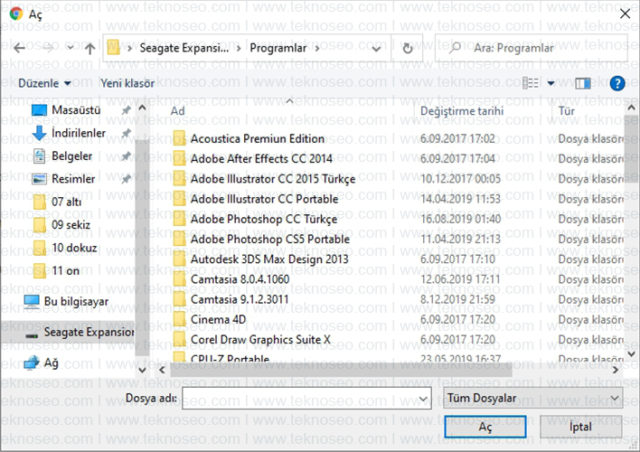
Task: Sort by the Tür column header
Action: pos(567,111)
